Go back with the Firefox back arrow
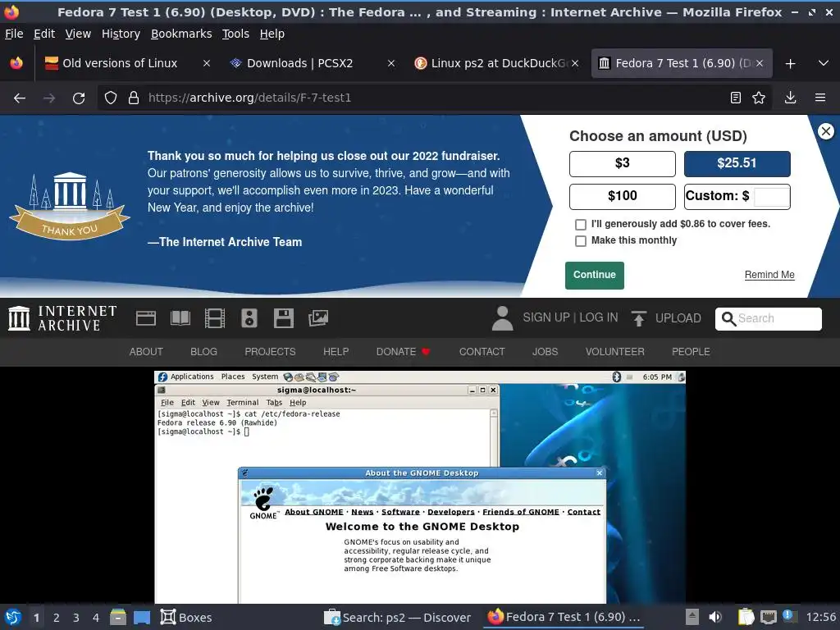 point(20,98)
